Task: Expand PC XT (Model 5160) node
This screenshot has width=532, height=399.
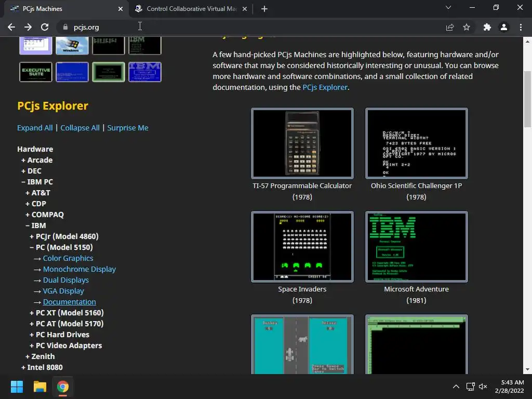Action: click(67, 313)
